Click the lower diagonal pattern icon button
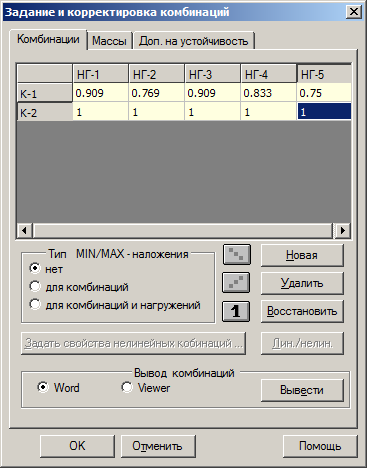 click(x=236, y=283)
